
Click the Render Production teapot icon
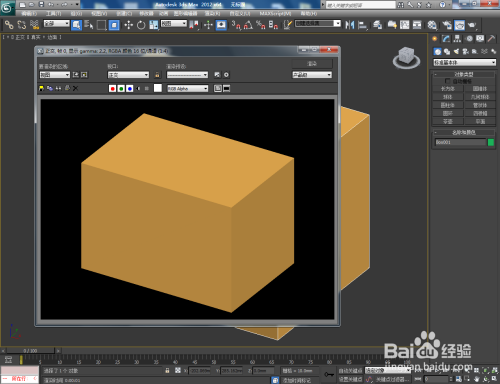[x=472, y=25]
